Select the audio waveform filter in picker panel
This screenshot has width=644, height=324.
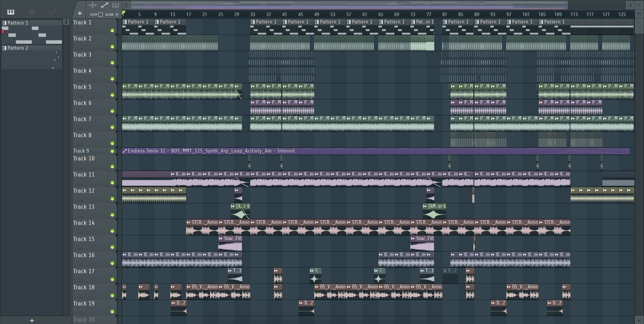(32, 12)
